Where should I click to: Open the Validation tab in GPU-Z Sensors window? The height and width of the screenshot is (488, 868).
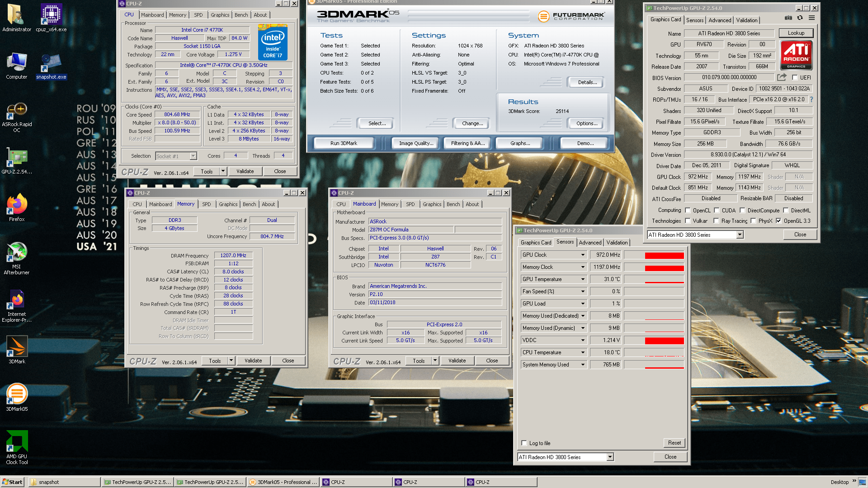[x=617, y=243]
